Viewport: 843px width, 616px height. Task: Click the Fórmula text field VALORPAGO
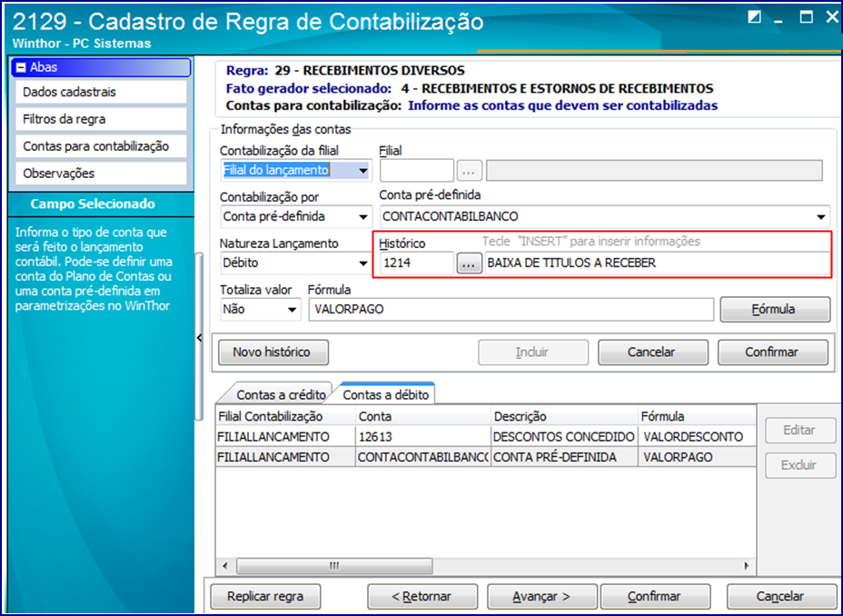[x=511, y=310]
